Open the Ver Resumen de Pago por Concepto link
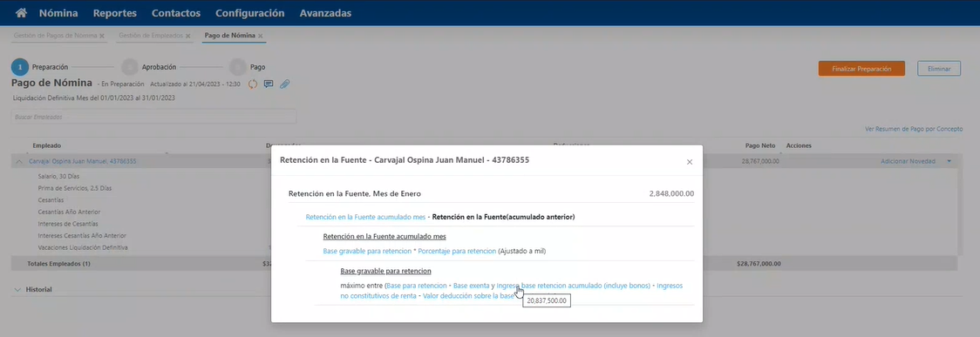Viewport: 980px width, 337px height. coord(914,129)
